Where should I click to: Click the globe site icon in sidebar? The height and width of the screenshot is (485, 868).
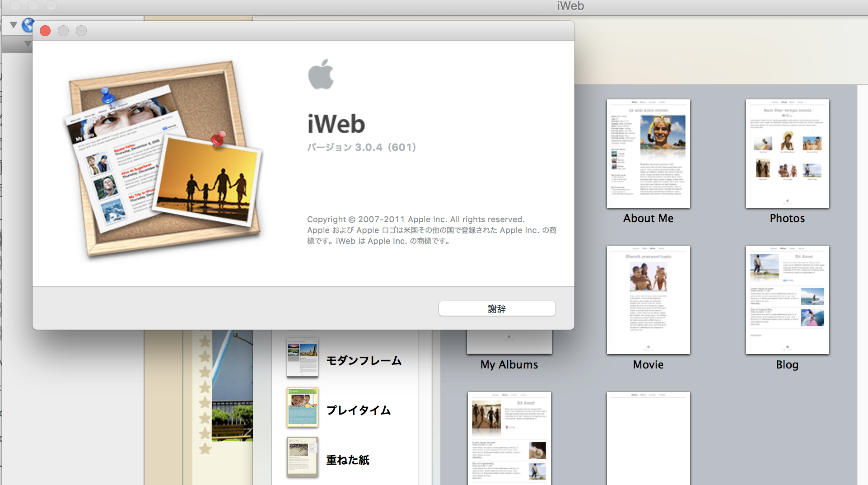point(28,25)
